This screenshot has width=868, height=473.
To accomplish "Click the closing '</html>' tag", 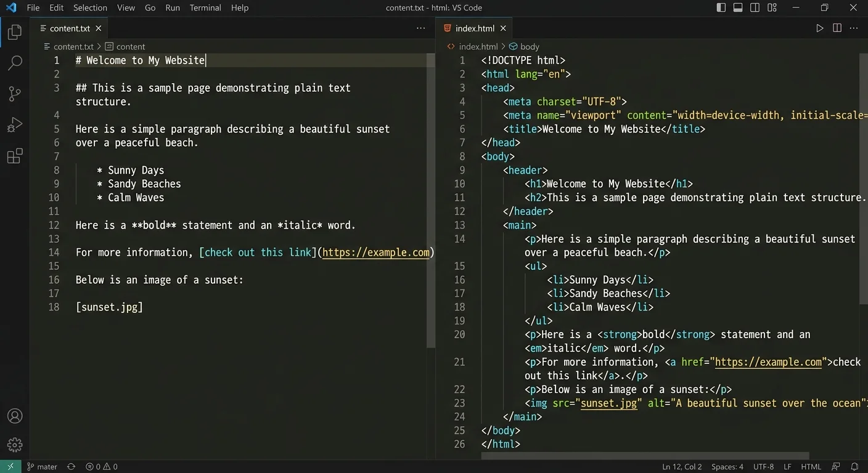I will click(x=501, y=444).
